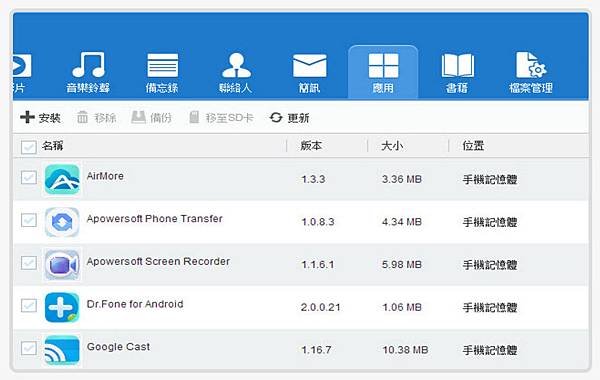The width and height of the screenshot is (600, 380).
Task: Click the 安裝 install button
Action: (41, 117)
